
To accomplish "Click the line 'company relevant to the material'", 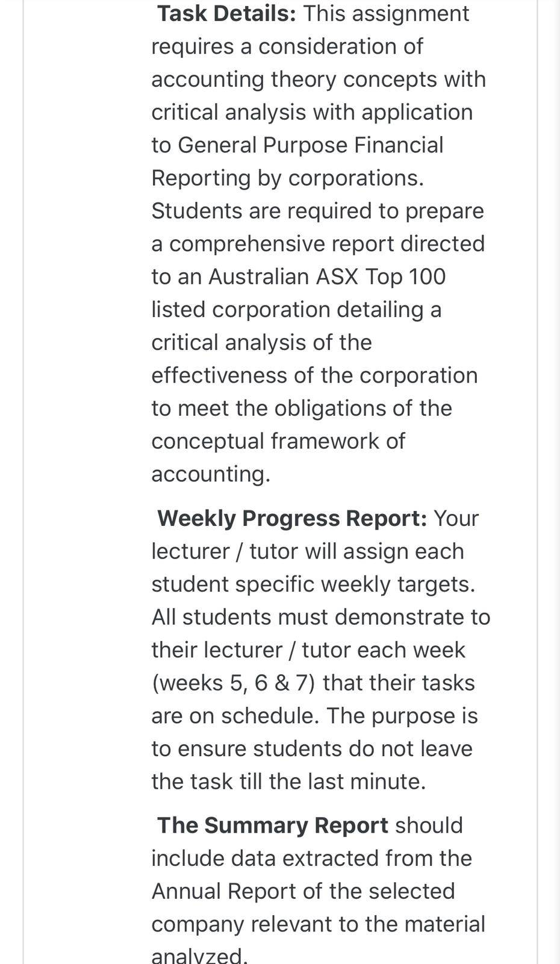I will pos(318,924).
